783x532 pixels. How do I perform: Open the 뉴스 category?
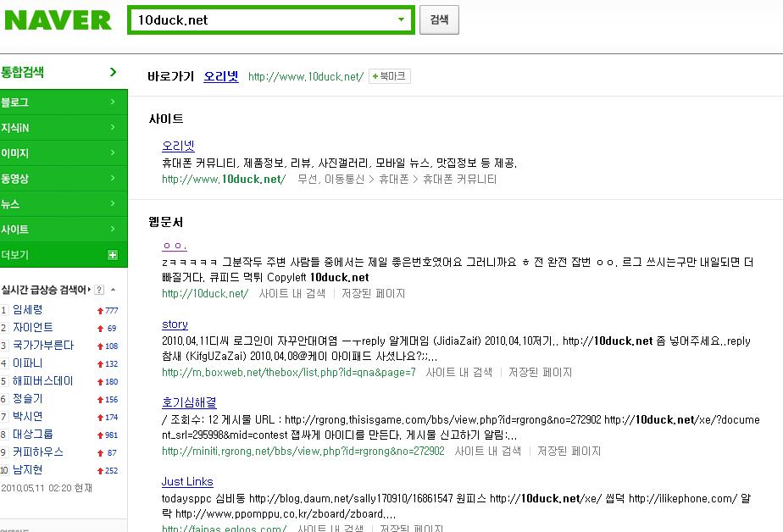(64, 204)
